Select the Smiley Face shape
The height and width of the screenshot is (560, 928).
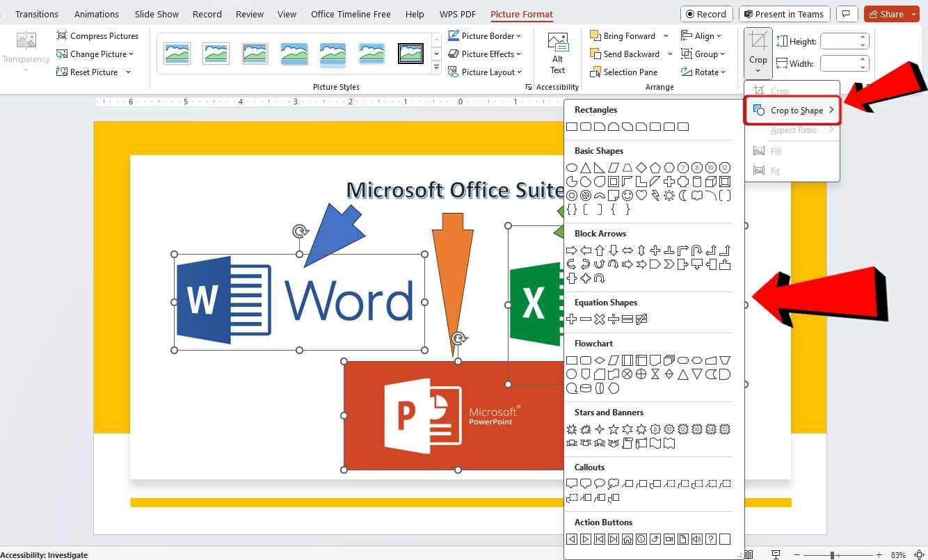tap(627, 195)
